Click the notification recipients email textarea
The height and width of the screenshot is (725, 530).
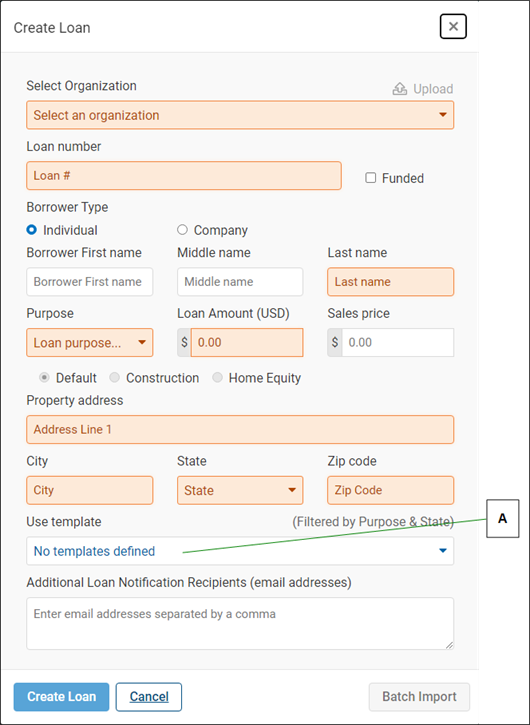240,623
